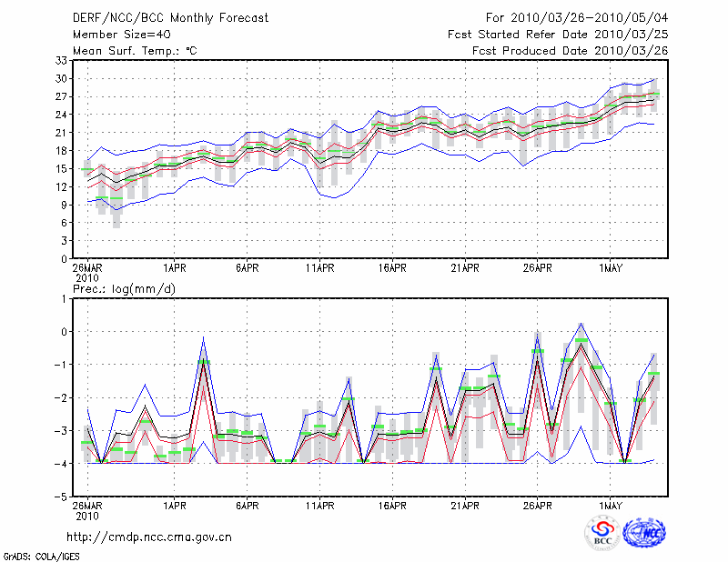The image size is (728, 562).
Task: Click the BCC logo icon
Action: pyautogui.click(x=602, y=532)
